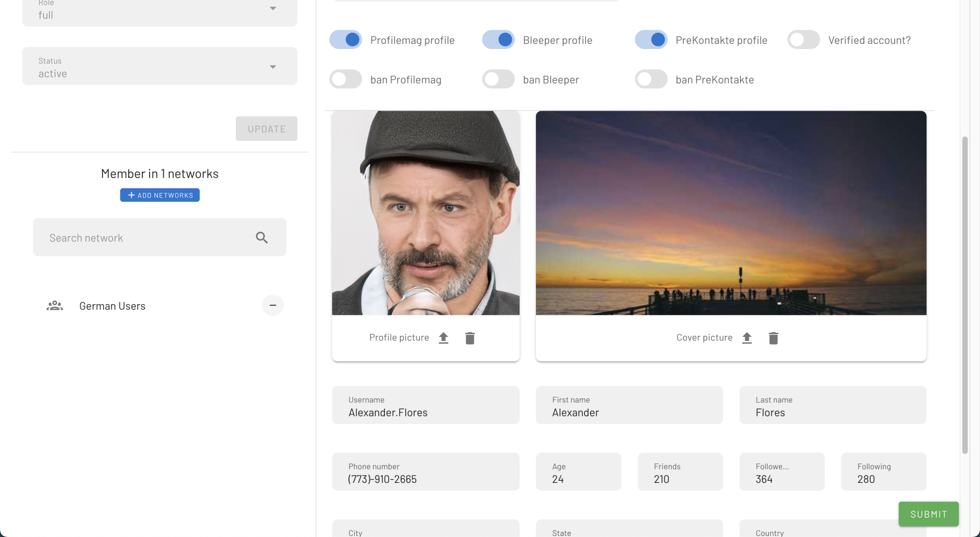Upload a new cover picture

pyautogui.click(x=747, y=337)
